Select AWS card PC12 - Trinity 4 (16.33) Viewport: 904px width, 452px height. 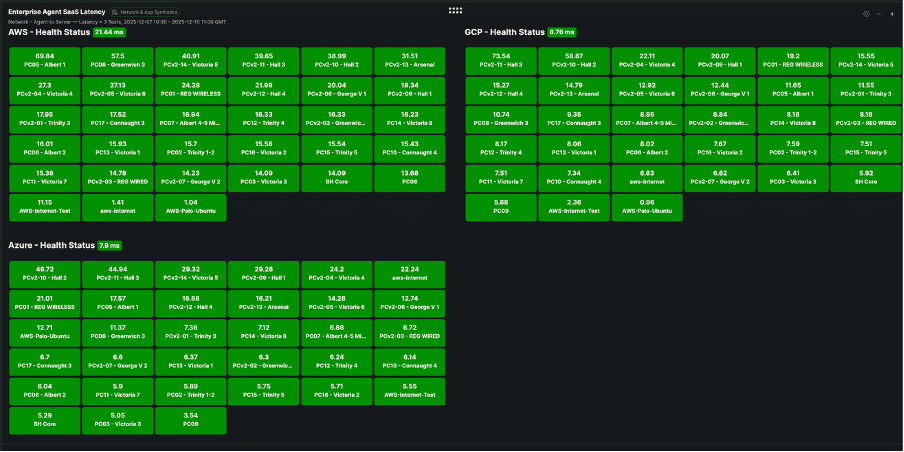click(x=263, y=119)
